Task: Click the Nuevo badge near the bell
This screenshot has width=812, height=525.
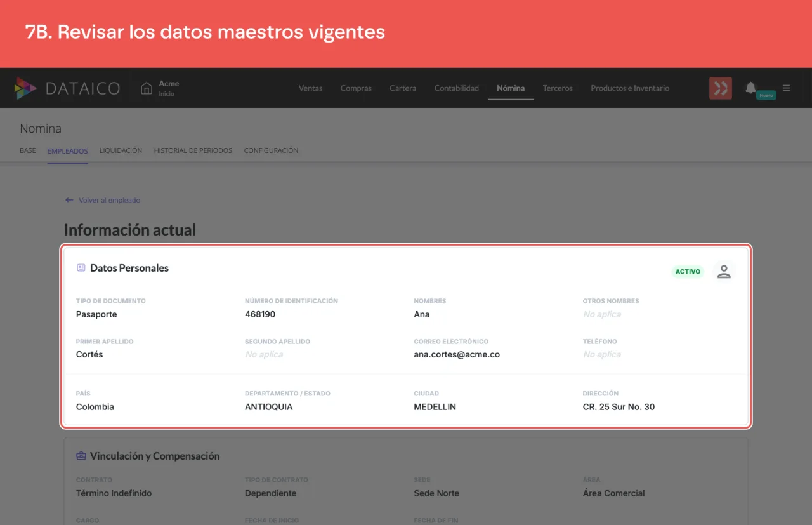Action: pos(766,95)
